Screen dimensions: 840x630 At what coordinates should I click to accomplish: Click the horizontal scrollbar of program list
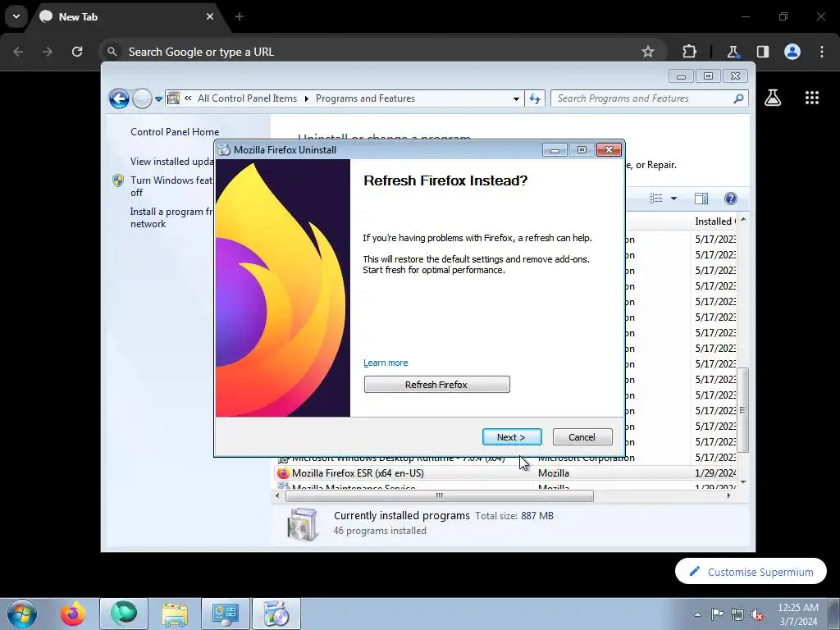[440, 495]
